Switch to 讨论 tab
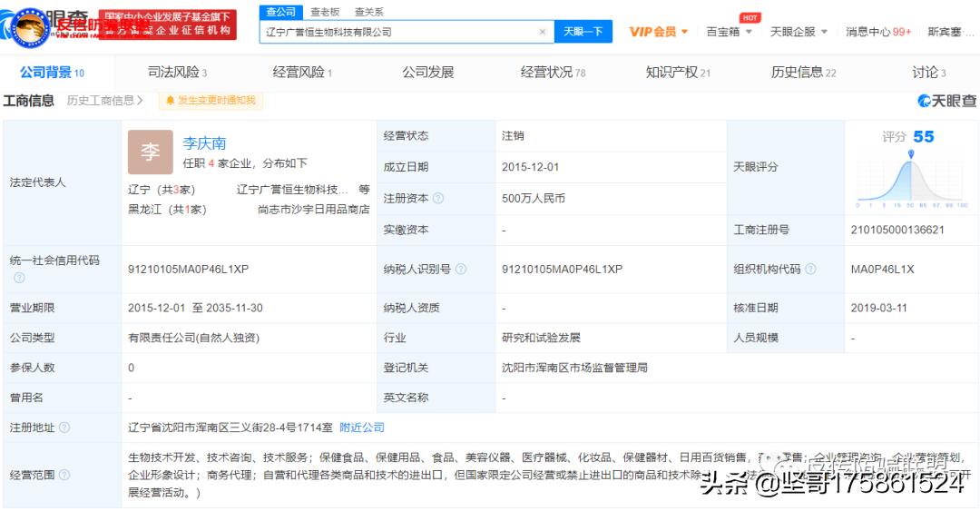This screenshot has height=511, width=980. click(929, 73)
